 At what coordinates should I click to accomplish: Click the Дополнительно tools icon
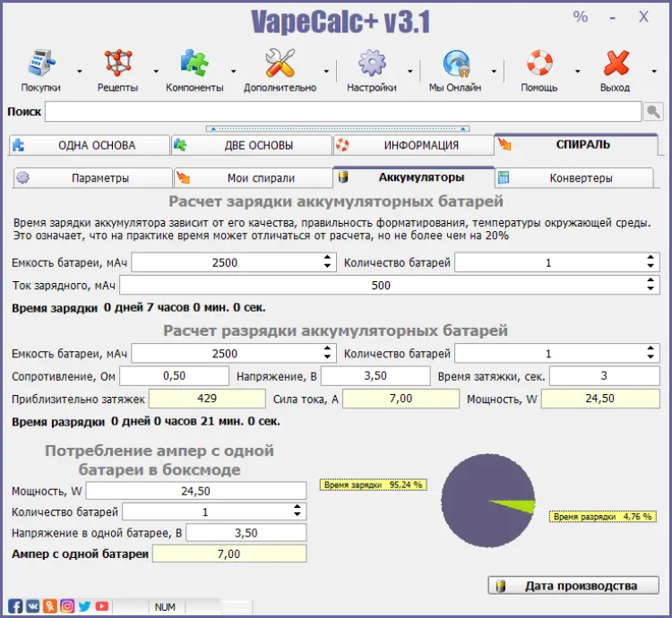pos(280,65)
